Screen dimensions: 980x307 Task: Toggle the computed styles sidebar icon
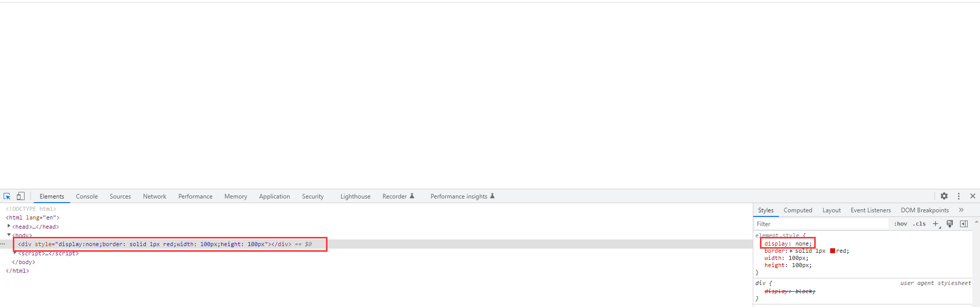[x=964, y=224]
